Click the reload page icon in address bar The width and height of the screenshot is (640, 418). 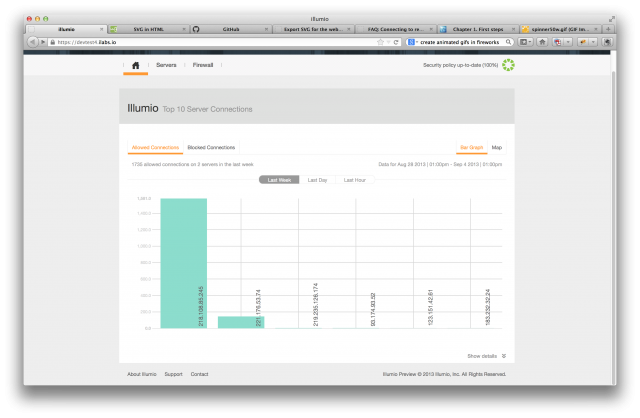[396, 42]
